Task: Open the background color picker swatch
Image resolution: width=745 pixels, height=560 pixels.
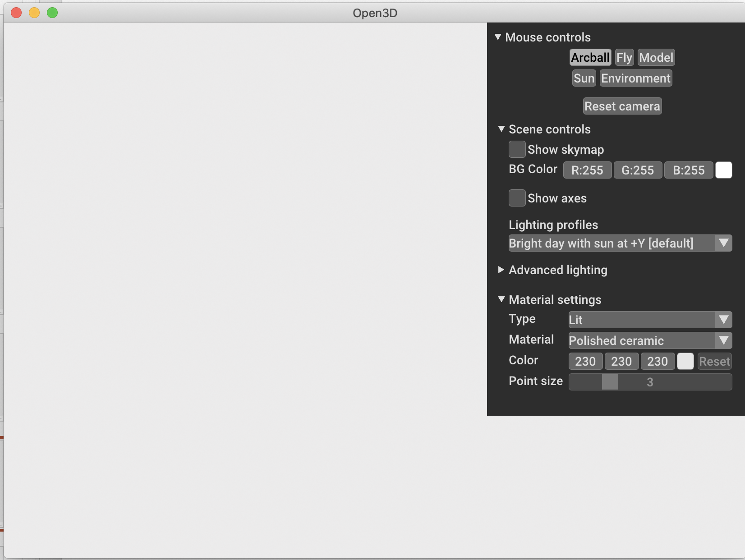Action: (x=724, y=170)
